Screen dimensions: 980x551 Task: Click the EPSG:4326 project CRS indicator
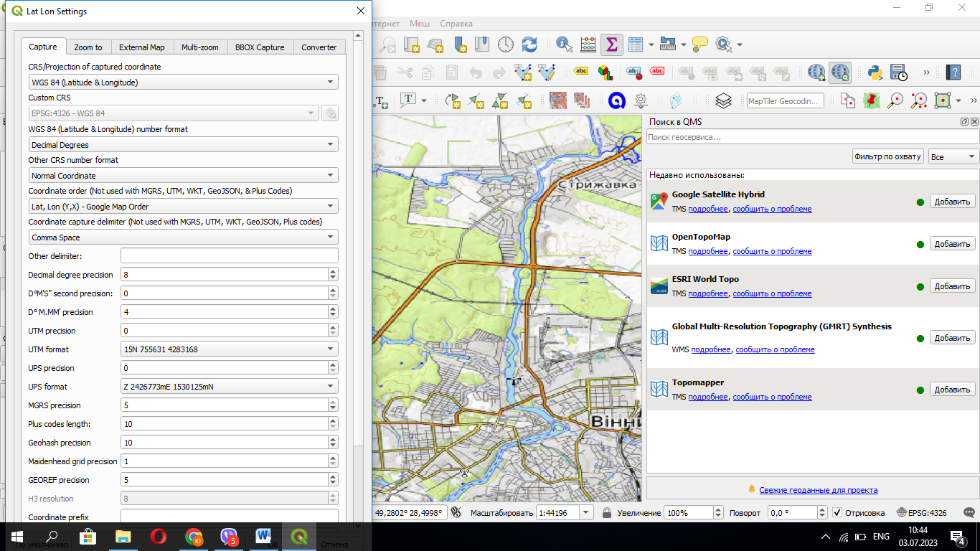click(x=921, y=513)
